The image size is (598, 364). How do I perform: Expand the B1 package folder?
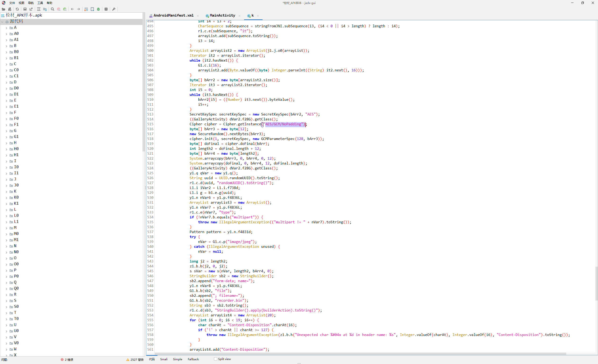point(6,58)
